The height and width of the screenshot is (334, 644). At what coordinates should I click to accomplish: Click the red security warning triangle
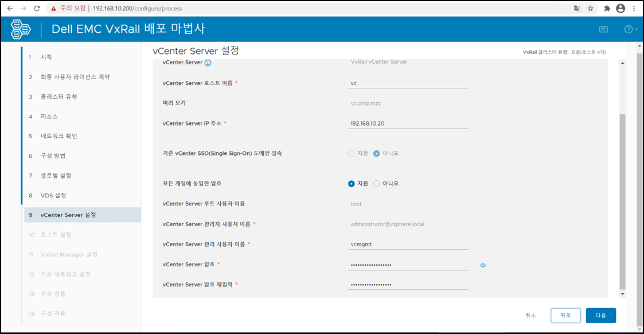click(x=53, y=8)
